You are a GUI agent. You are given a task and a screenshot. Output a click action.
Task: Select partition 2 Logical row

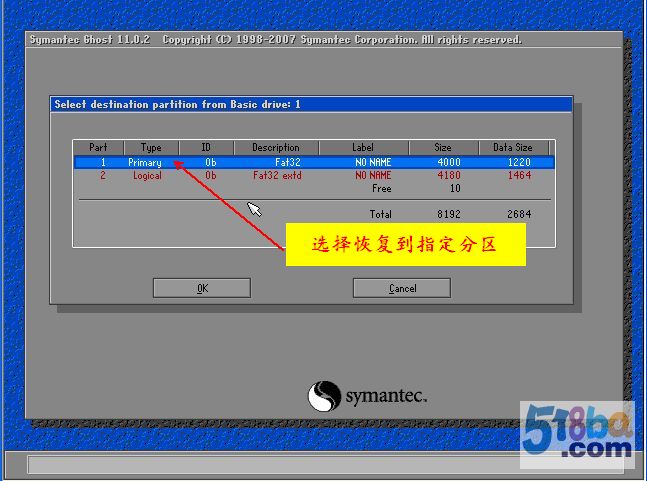(314, 175)
